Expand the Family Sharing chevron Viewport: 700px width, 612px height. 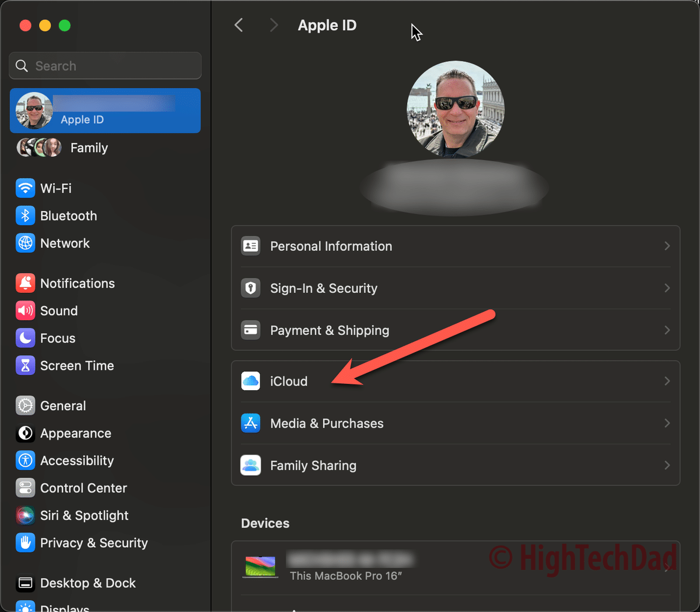pyautogui.click(x=667, y=465)
